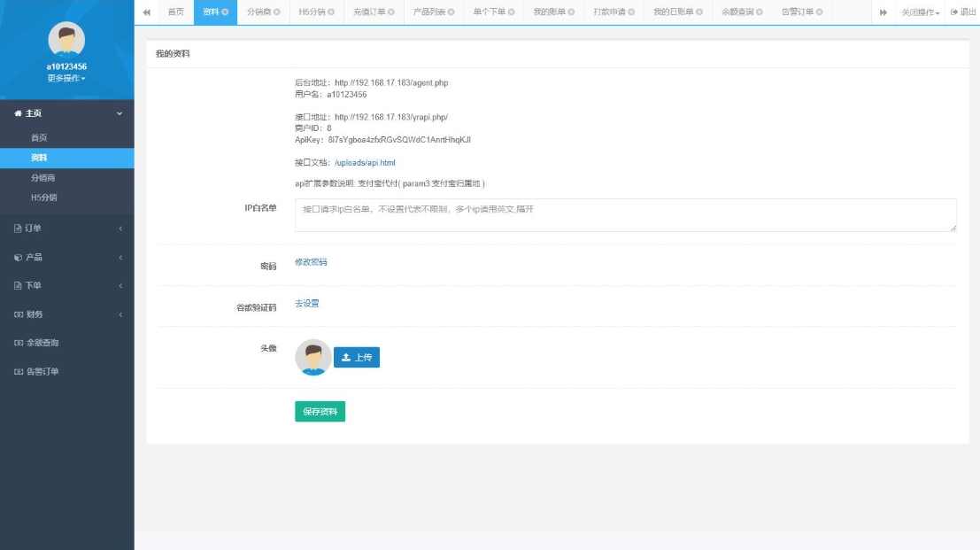The height and width of the screenshot is (550, 980).
Task: Click the 退出 logout icon
Action: (953, 12)
